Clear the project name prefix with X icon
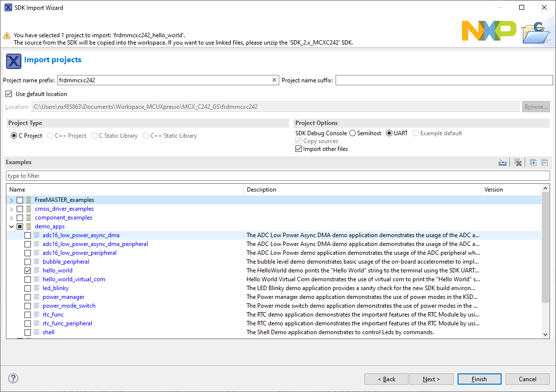The width and height of the screenshot is (556, 392). [274, 80]
